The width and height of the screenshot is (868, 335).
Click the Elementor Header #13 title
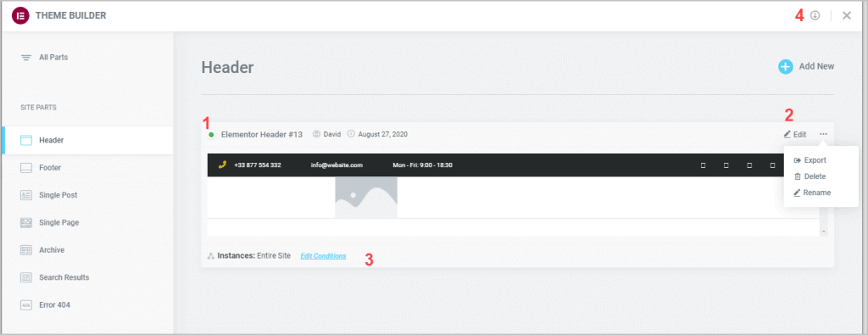pyautogui.click(x=262, y=135)
